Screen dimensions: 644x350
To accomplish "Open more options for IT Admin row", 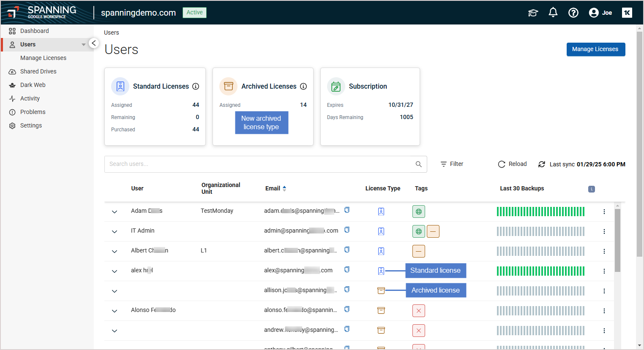I will pos(604,231).
